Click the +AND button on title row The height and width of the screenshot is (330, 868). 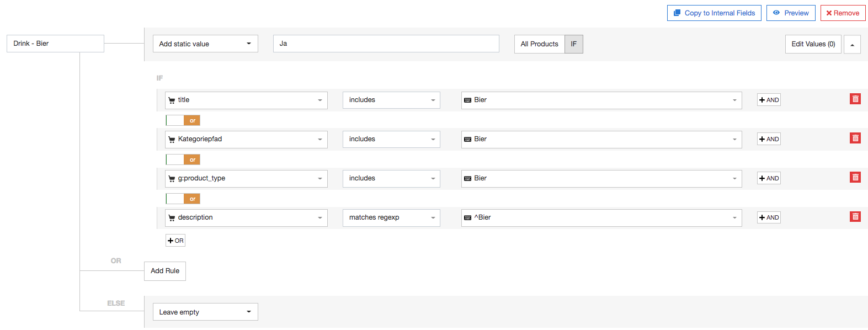pos(769,100)
